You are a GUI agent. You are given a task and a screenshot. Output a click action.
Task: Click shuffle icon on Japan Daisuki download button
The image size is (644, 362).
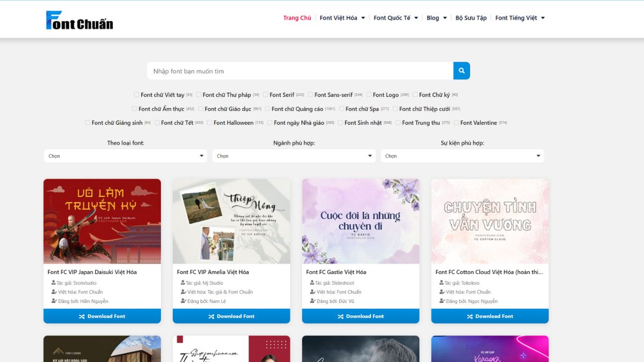pos(82,316)
